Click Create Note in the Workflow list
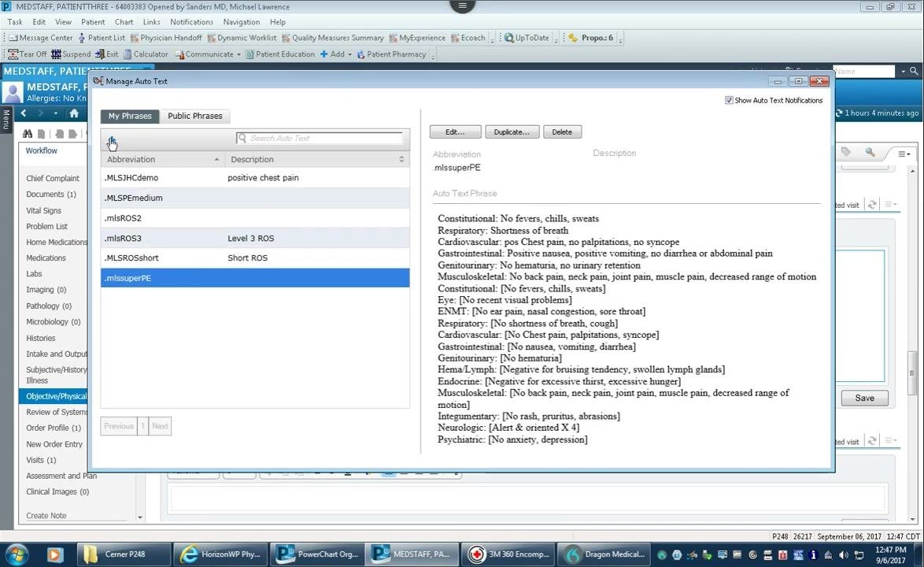The image size is (924, 567). (x=46, y=516)
